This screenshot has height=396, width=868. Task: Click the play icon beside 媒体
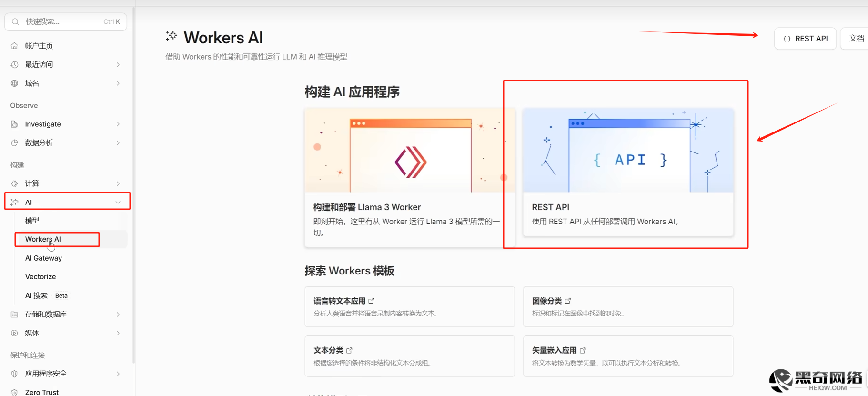[14, 333]
